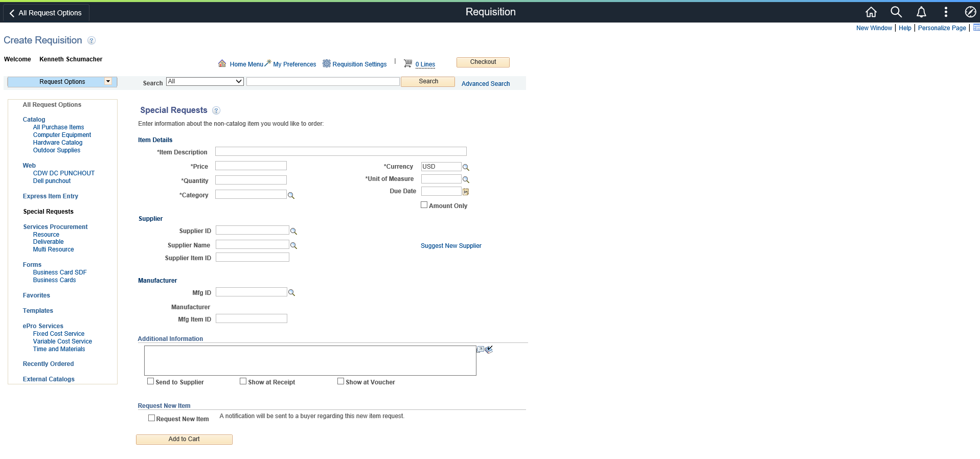
Task: Look up Currency with magnifier icon
Action: (466, 167)
